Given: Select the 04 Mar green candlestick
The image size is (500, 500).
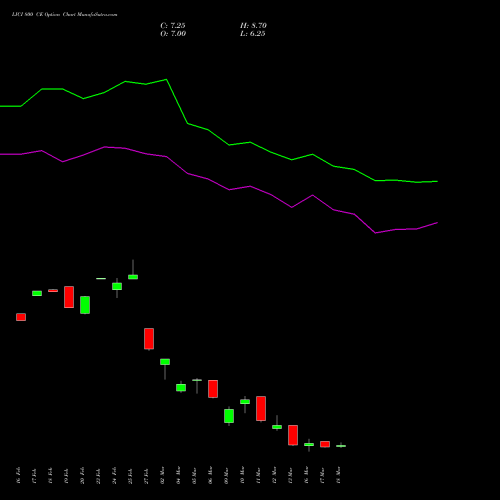Looking at the screenshot, I should [x=181, y=387].
